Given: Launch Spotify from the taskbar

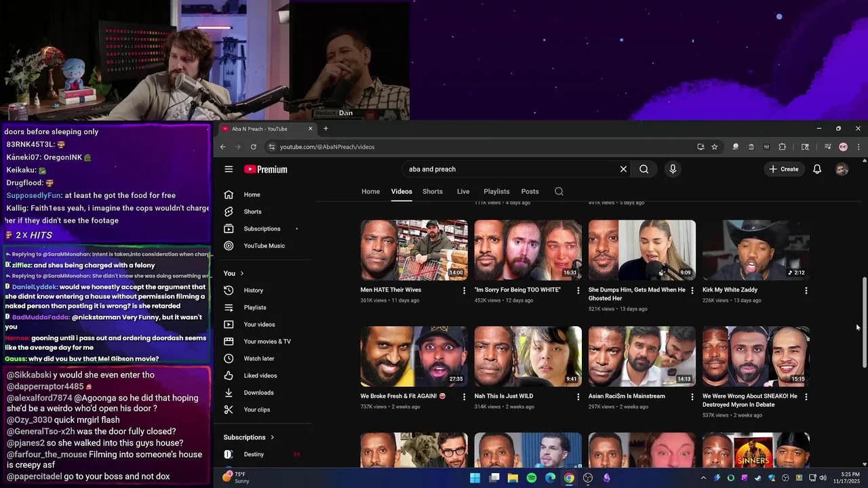Looking at the screenshot, I should point(531,478).
